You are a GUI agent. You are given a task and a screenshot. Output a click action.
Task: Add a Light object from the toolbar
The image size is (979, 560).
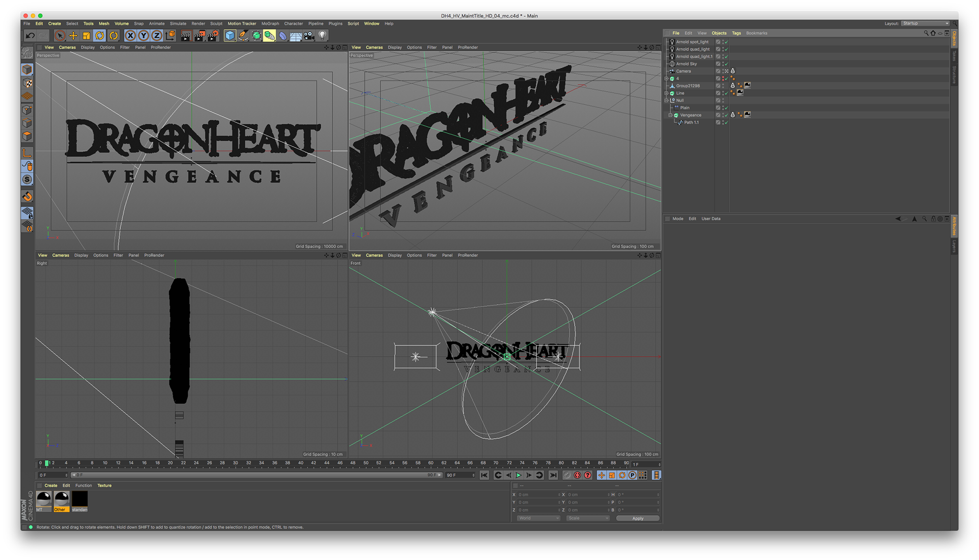pos(323,36)
